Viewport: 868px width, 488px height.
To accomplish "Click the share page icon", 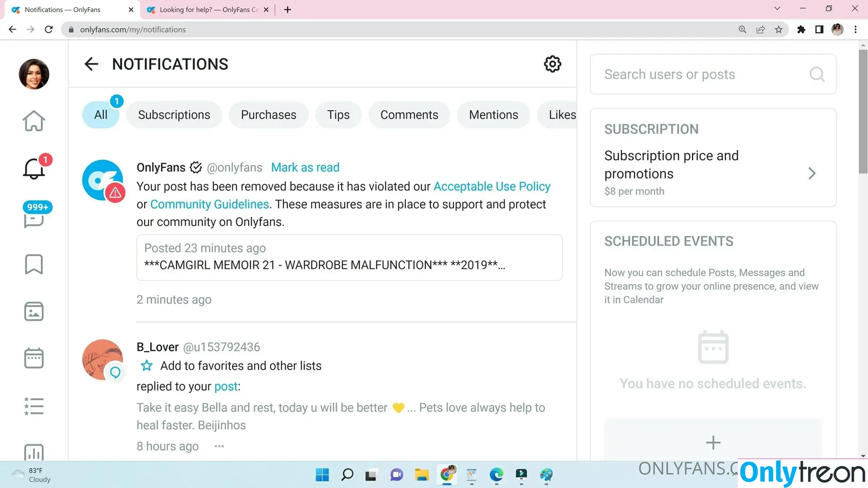I will tap(760, 29).
